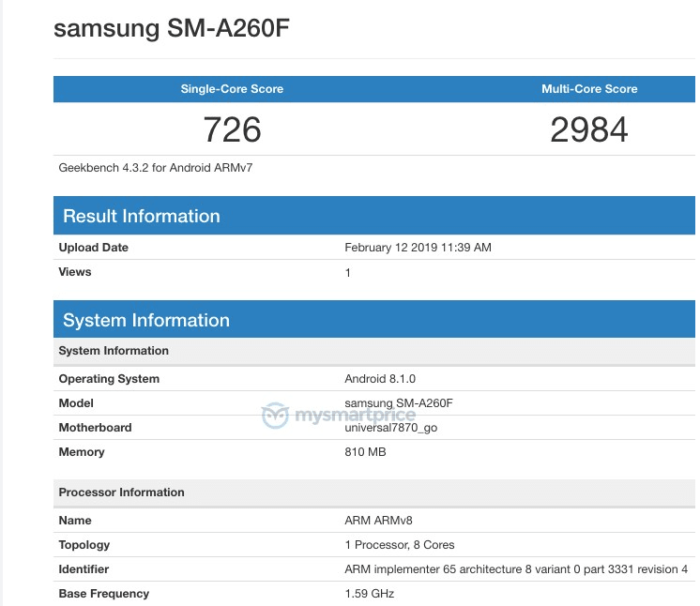Click the 'Model' row label
Image resolution: width=700 pixels, height=606 pixels.
click(x=76, y=403)
